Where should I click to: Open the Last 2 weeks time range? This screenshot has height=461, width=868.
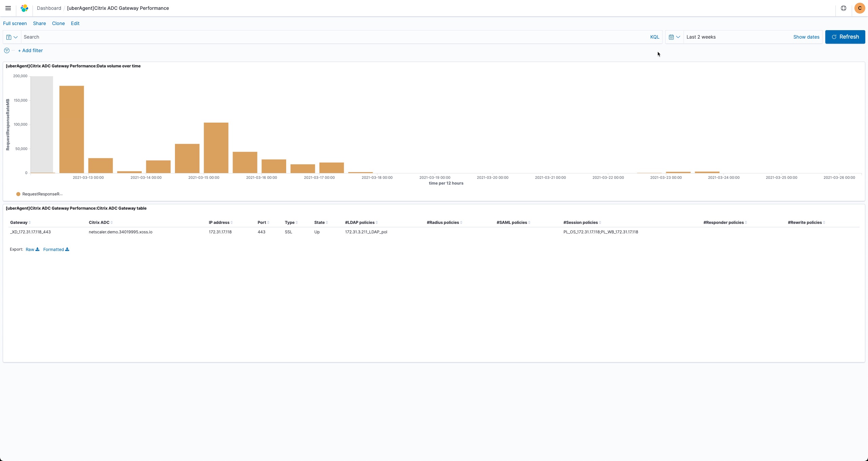tap(701, 37)
